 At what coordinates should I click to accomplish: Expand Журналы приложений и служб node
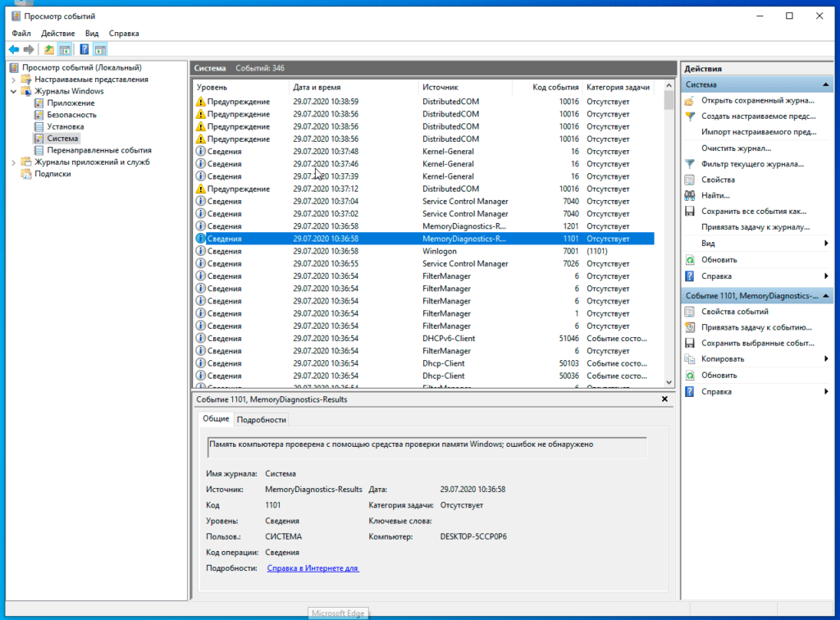coord(13,162)
